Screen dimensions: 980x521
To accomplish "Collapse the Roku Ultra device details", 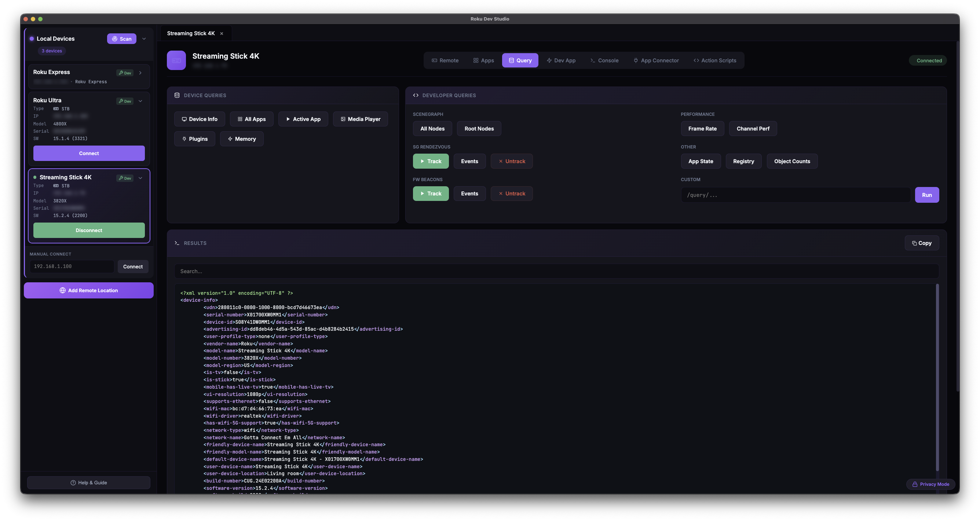I will coord(140,101).
